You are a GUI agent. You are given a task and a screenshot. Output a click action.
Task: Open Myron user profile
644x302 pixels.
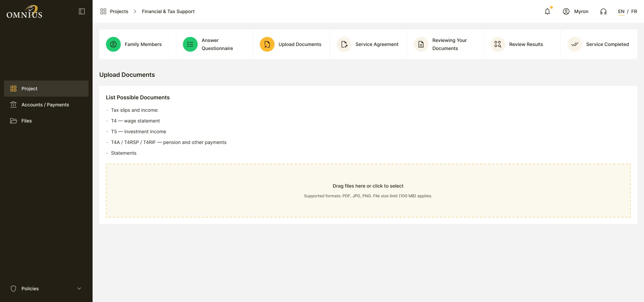tap(576, 11)
